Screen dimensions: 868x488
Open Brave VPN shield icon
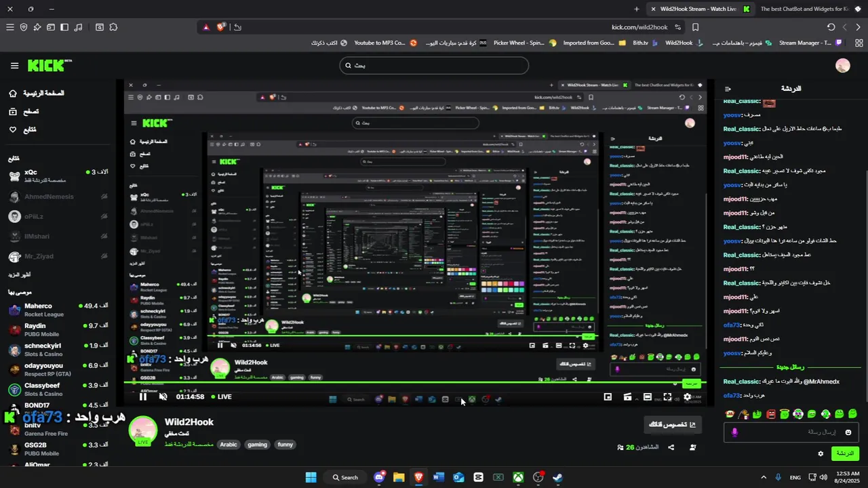pos(23,27)
